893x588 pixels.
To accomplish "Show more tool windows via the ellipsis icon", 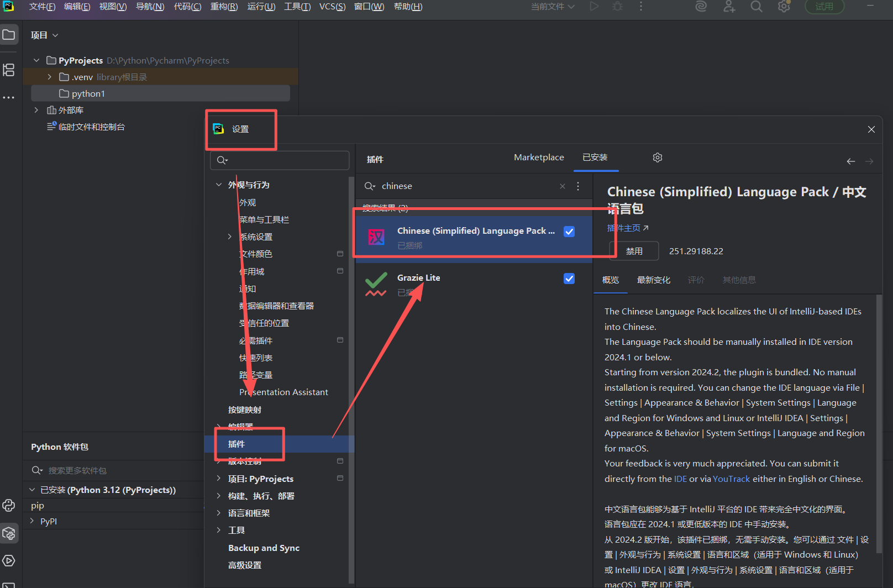I will click(9, 97).
